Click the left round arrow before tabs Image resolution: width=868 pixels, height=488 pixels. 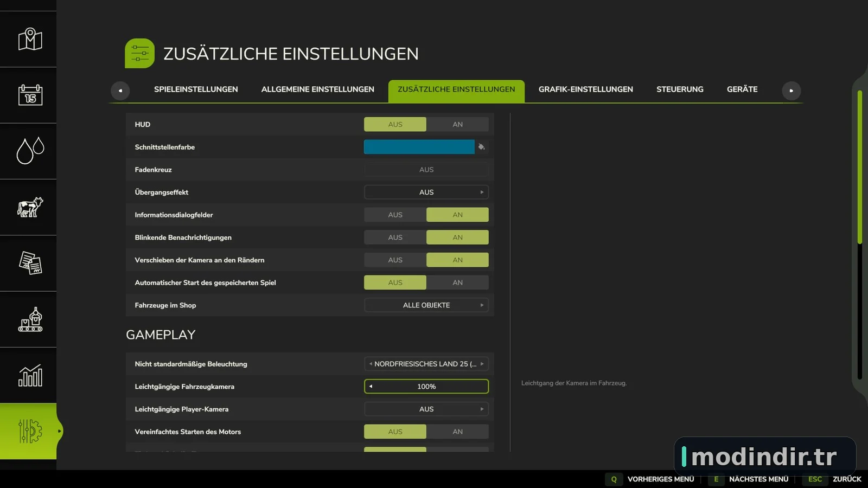click(x=120, y=91)
